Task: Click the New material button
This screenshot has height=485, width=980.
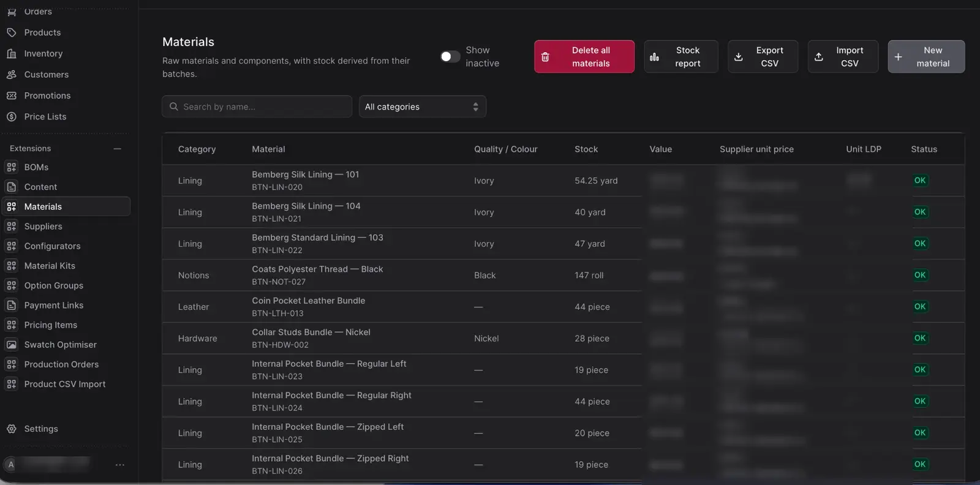Action: pyautogui.click(x=926, y=56)
